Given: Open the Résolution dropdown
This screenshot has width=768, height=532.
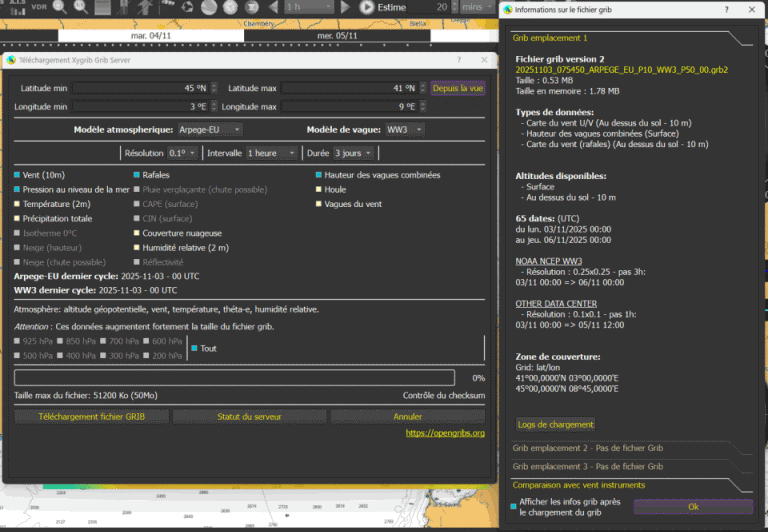Looking at the screenshot, I should point(181,153).
